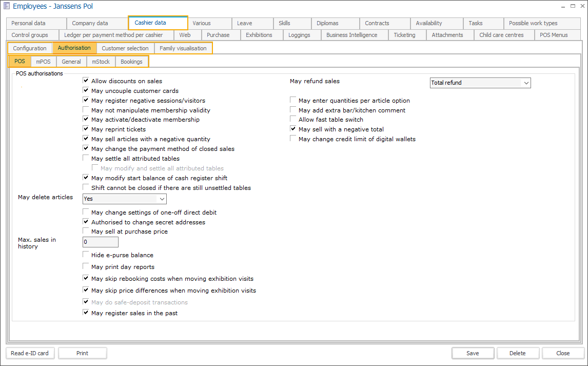Screen dimensions: 588x366
Task: Uncheck May register sales in the past
Action: coord(86,312)
